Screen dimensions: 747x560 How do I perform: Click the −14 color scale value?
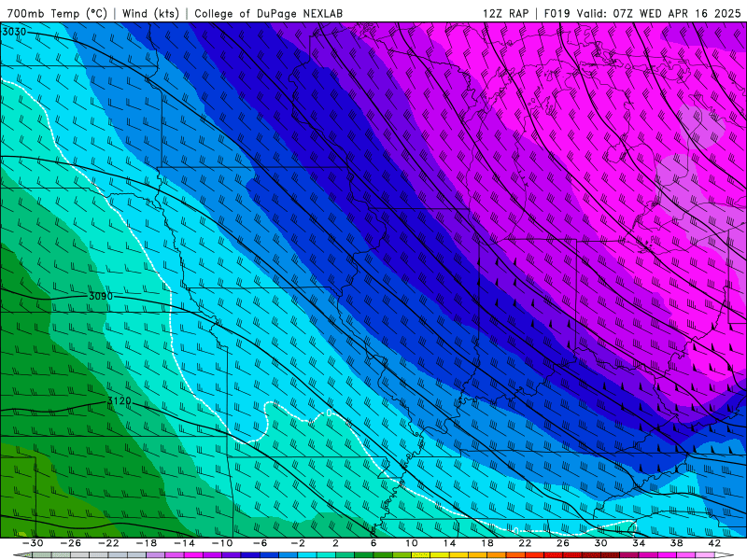pyautogui.click(x=184, y=543)
